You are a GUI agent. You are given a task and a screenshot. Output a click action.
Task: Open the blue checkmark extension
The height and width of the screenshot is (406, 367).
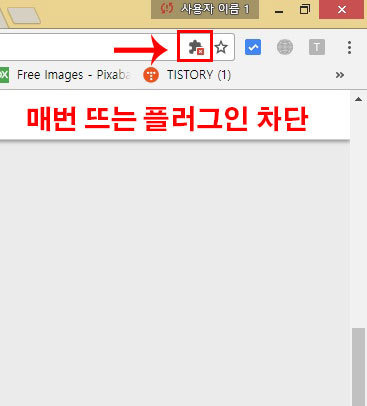tap(253, 47)
